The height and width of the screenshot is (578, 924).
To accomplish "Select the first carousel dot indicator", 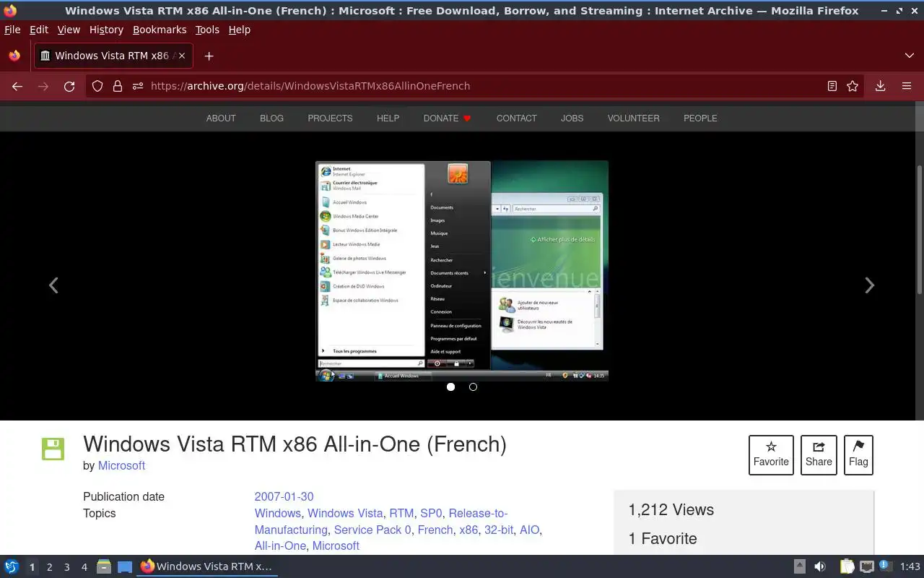I will click(x=450, y=387).
